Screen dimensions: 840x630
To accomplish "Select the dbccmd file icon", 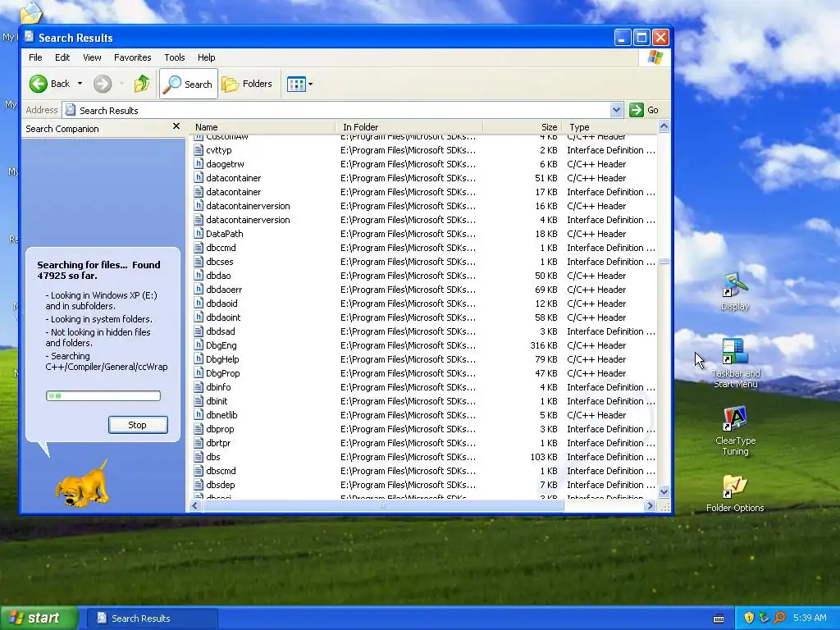I will coord(199,248).
